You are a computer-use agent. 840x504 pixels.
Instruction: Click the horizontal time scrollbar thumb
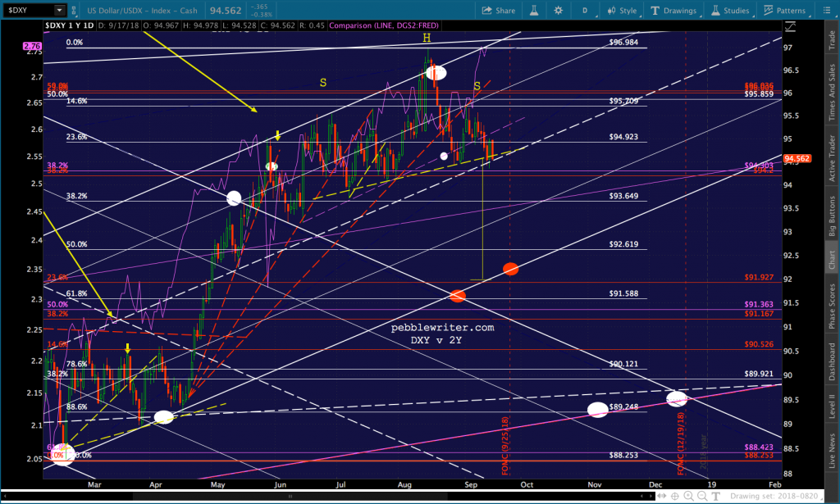pyautogui.click(x=290, y=497)
